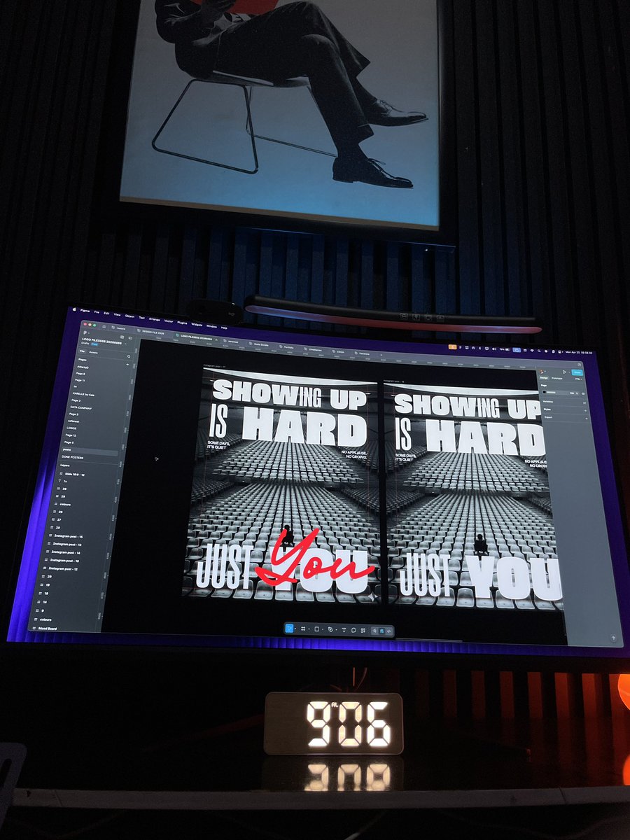
Task: Expand the Export section
Action: [587, 419]
